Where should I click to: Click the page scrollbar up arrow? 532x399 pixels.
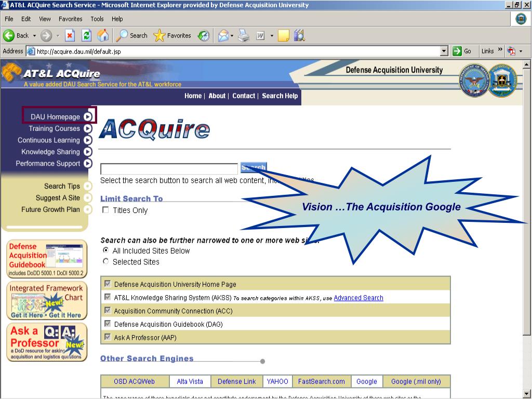527,64
